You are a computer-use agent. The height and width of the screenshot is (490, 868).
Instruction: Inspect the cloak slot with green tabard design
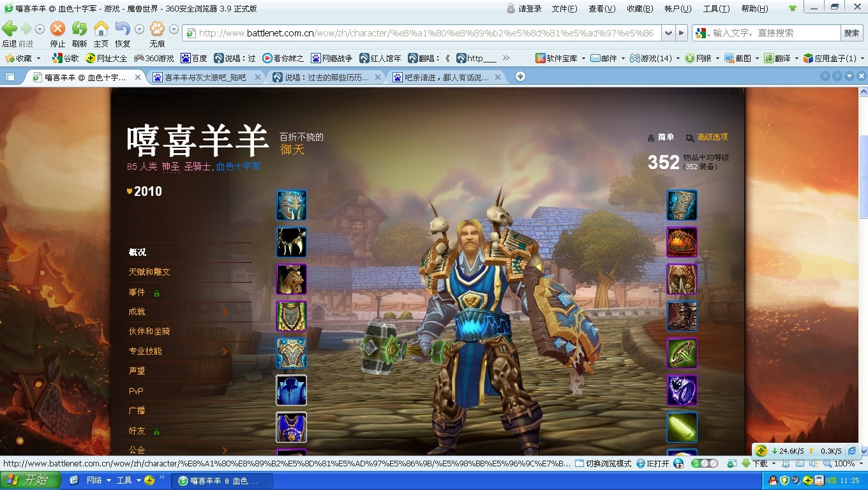(x=291, y=316)
